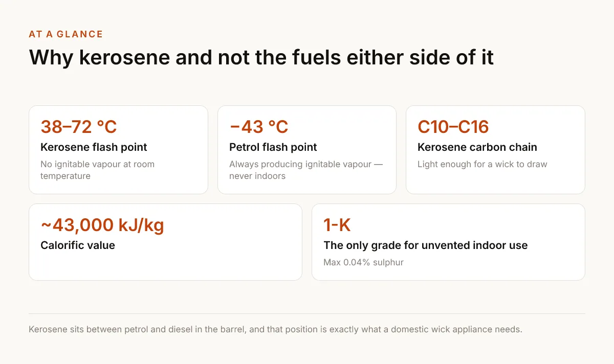Select 'The only grade for unvented' heading
Viewport: 614px width, 364px height.
coord(426,245)
